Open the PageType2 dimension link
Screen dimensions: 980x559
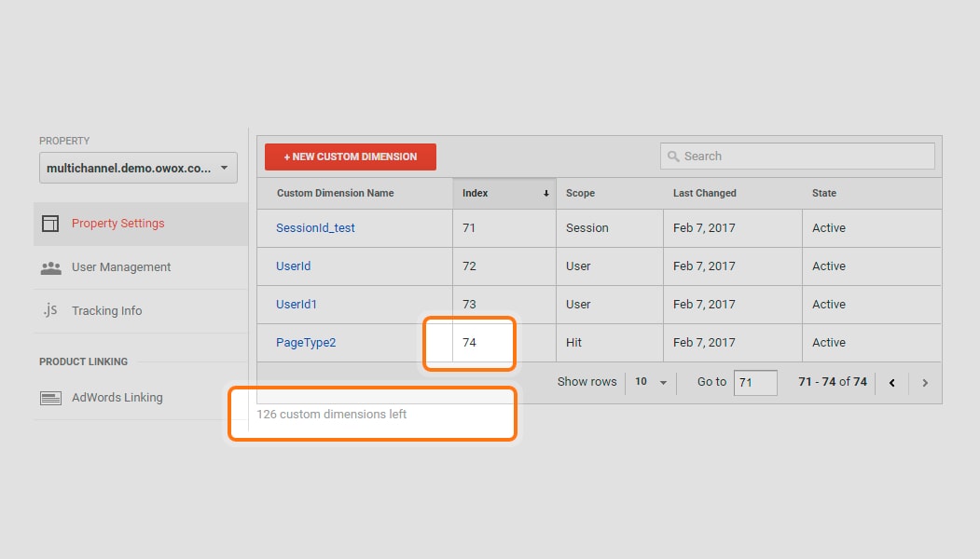click(306, 343)
